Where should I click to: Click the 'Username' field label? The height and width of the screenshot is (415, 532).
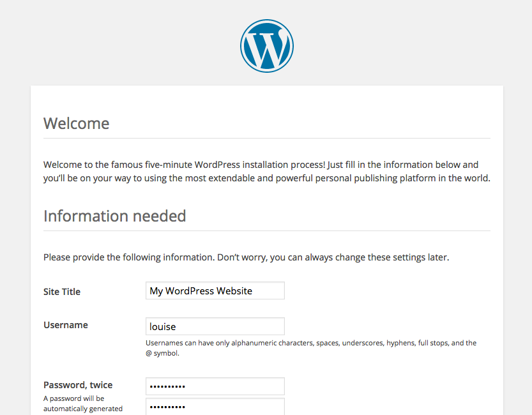click(65, 325)
